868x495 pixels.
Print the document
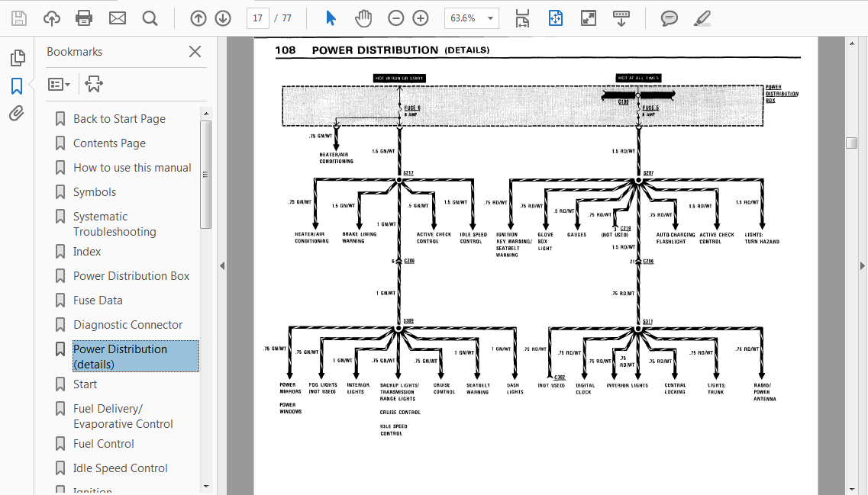click(84, 18)
